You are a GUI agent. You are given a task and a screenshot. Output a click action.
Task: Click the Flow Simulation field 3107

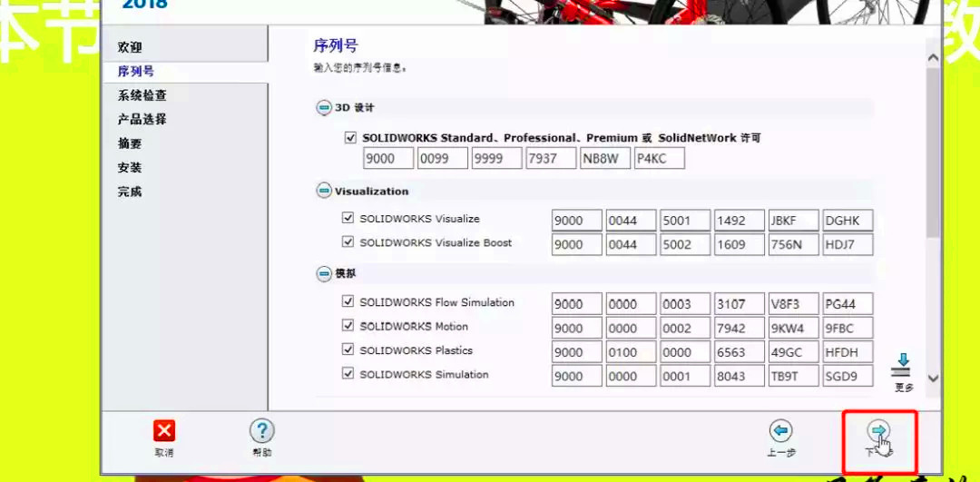(x=740, y=304)
